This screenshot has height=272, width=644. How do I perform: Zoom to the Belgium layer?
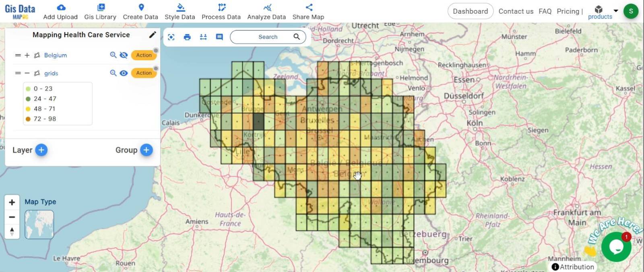pyautogui.click(x=113, y=55)
